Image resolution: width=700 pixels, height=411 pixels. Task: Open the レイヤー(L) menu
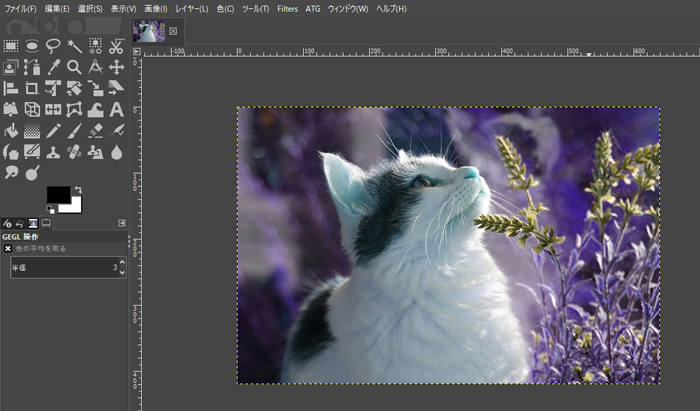(191, 8)
